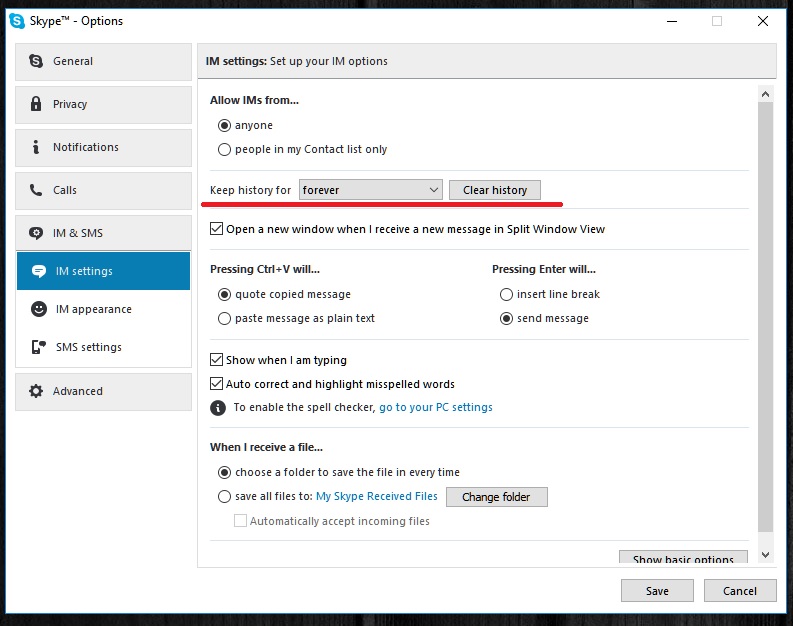Click the scrollbar down arrow
The height and width of the screenshot is (626, 793).
click(x=765, y=555)
